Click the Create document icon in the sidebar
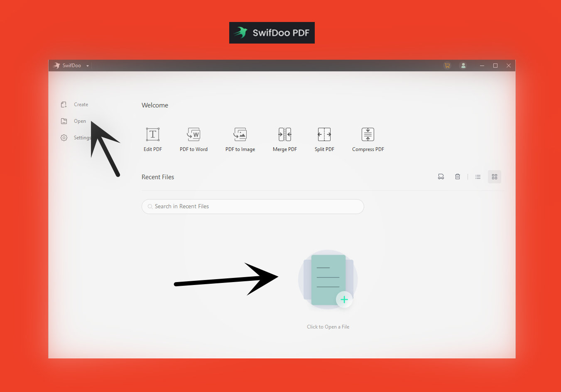 click(x=64, y=105)
